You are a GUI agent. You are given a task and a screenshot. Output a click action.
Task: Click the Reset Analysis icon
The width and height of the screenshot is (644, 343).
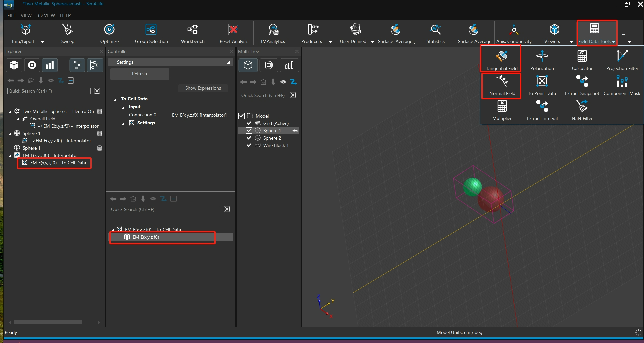click(233, 30)
